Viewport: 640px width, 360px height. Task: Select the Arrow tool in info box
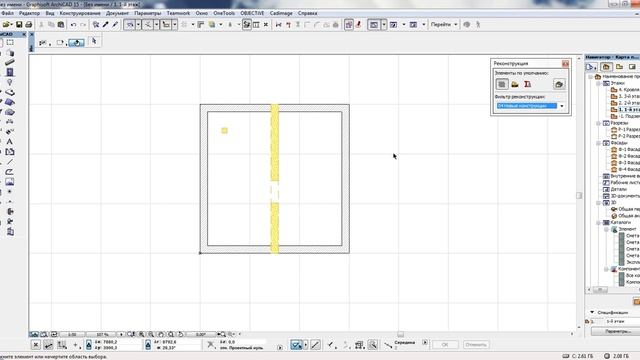94,41
